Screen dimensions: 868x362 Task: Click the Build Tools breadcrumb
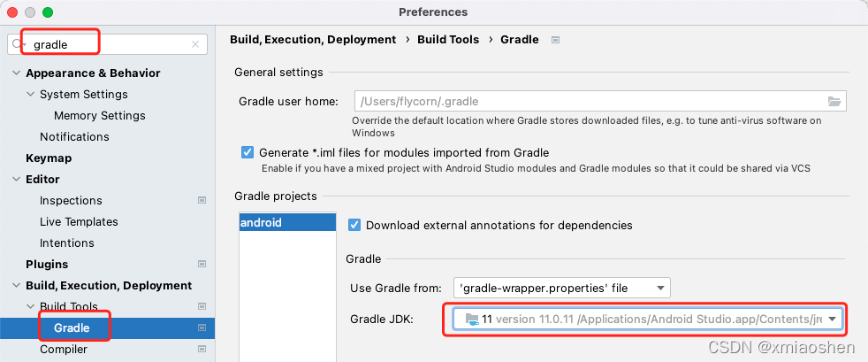pyautogui.click(x=448, y=39)
